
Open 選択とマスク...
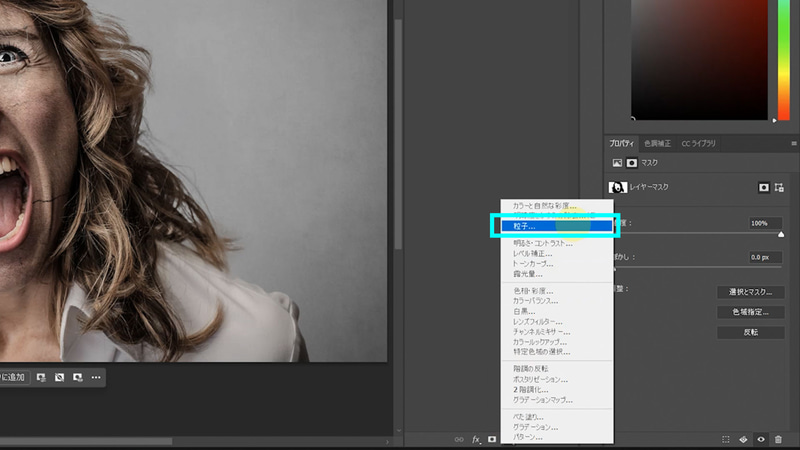click(x=751, y=292)
